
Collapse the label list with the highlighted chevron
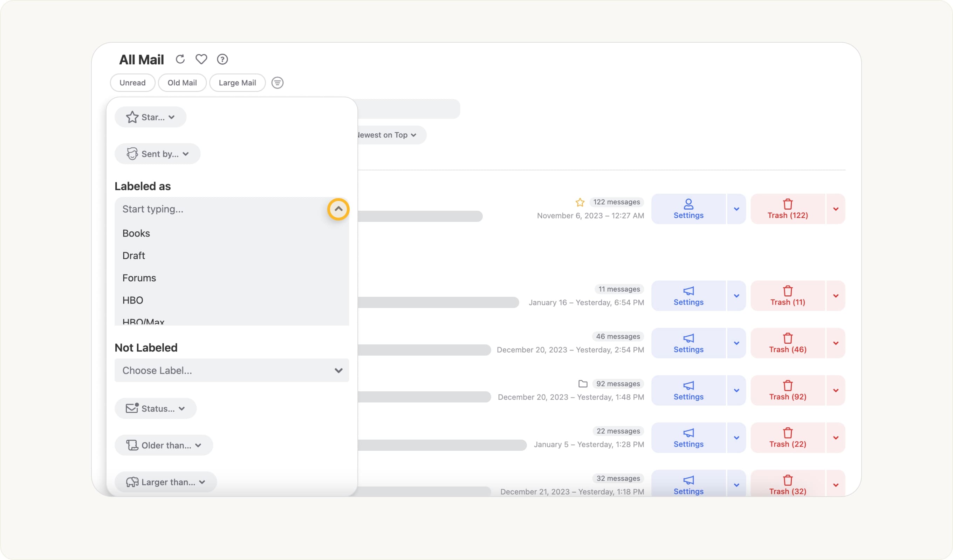[x=338, y=209]
